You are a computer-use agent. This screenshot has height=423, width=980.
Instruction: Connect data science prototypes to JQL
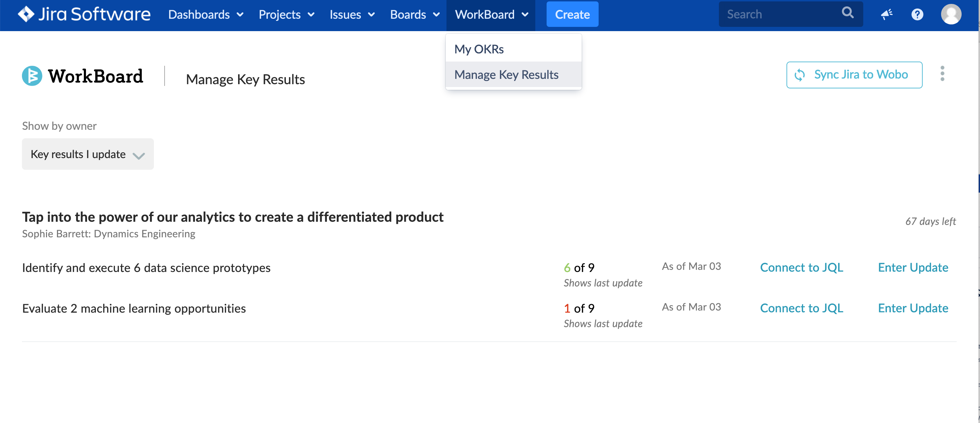point(801,267)
